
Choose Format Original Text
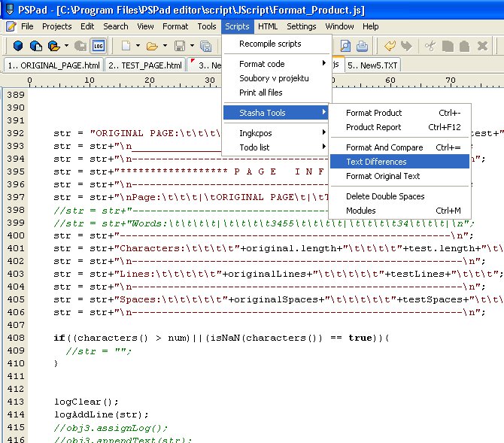coord(400,176)
